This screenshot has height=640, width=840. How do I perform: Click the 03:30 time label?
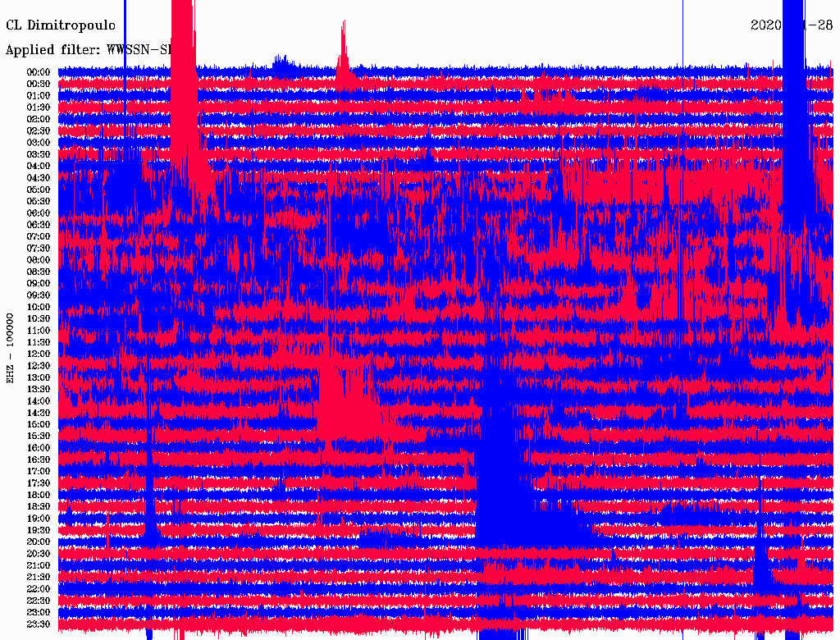pyautogui.click(x=39, y=155)
